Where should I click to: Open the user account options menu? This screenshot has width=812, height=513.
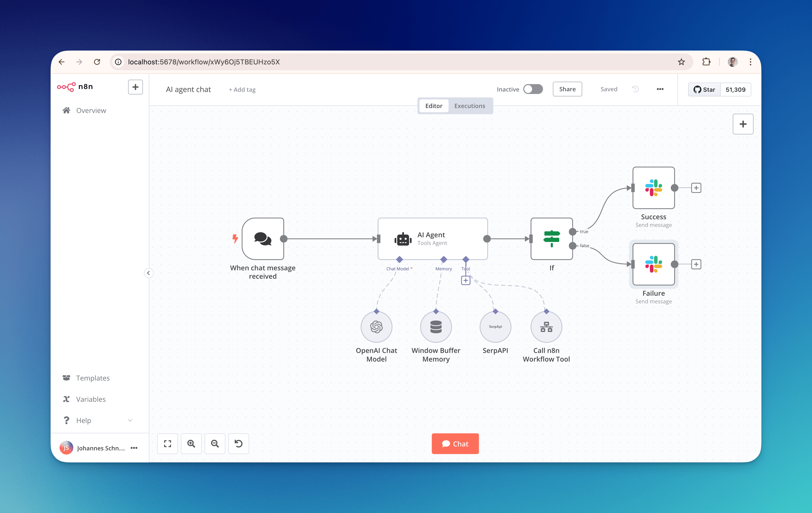point(134,448)
